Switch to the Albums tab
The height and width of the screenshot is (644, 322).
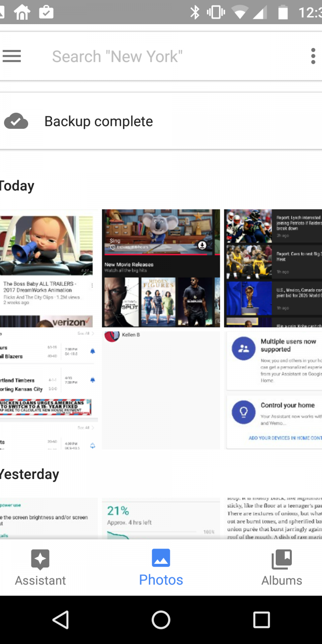(x=282, y=568)
